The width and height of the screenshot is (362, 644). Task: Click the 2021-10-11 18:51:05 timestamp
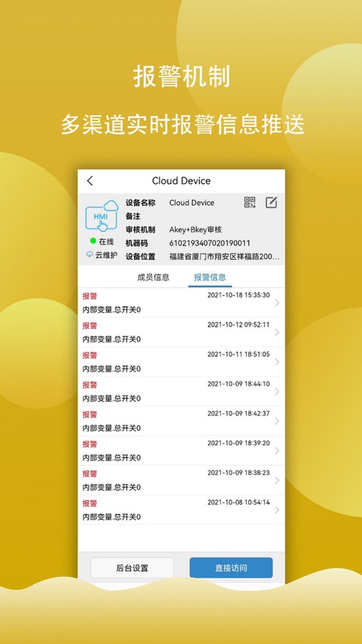tap(239, 354)
